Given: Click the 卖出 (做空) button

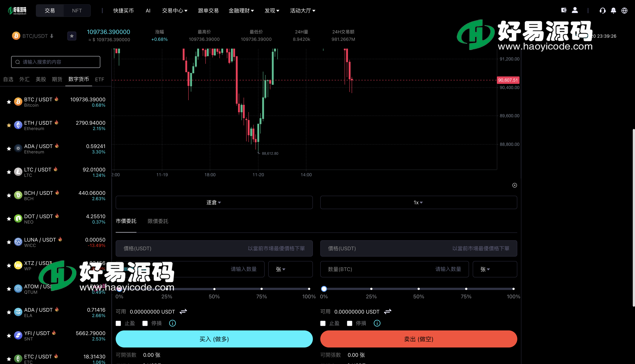Looking at the screenshot, I should tap(418, 339).
